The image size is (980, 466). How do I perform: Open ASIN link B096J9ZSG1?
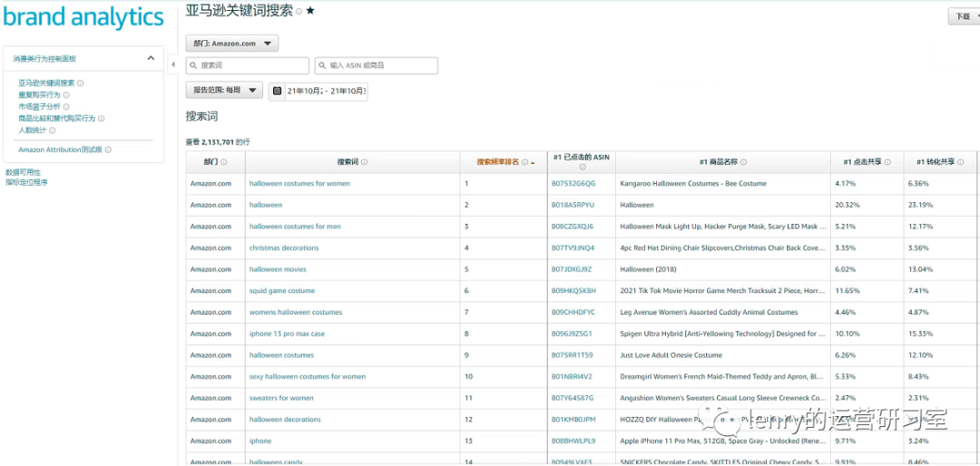[572, 334]
